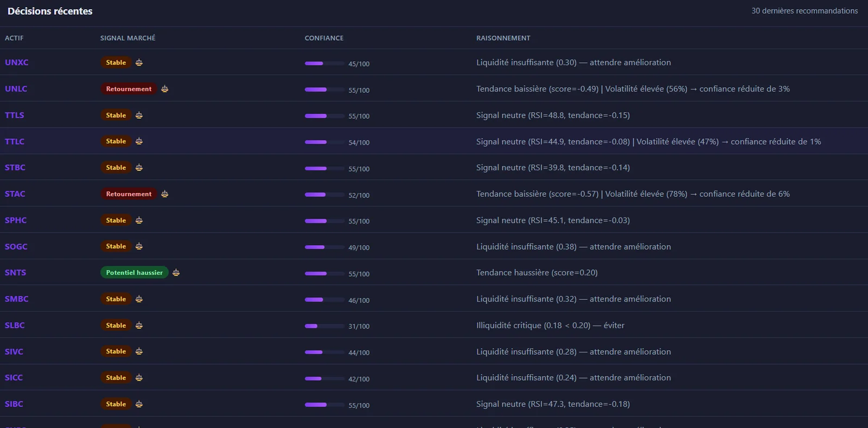Click the 31/100 confidence bar for SLBC

pyautogui.click(x=324, y=326)
